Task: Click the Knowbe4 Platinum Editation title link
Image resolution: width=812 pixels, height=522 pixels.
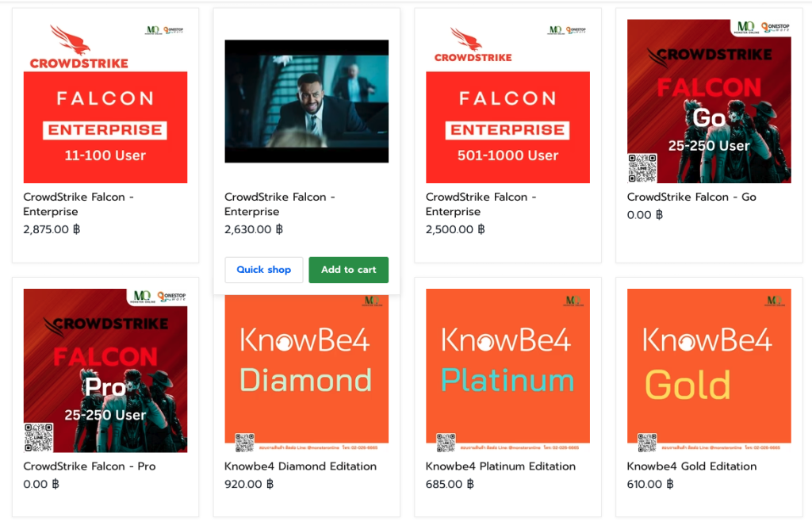Action: (x=500, y=466)
